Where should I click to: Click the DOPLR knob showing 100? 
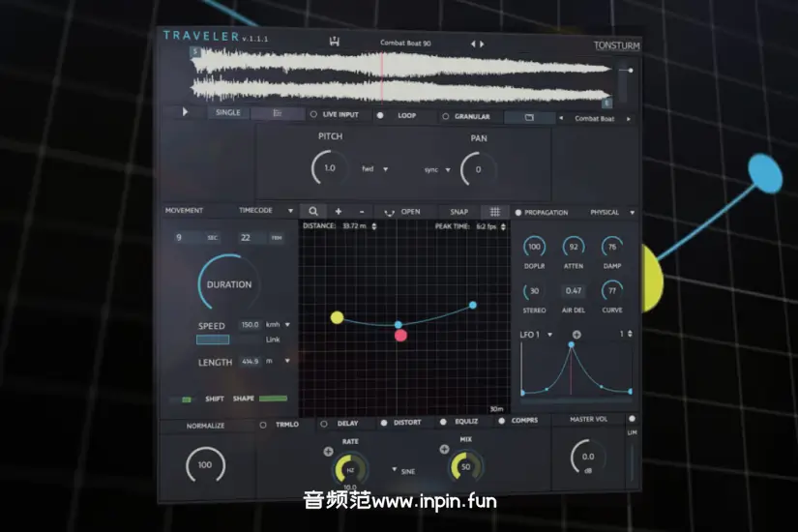(x=534, y=247)
